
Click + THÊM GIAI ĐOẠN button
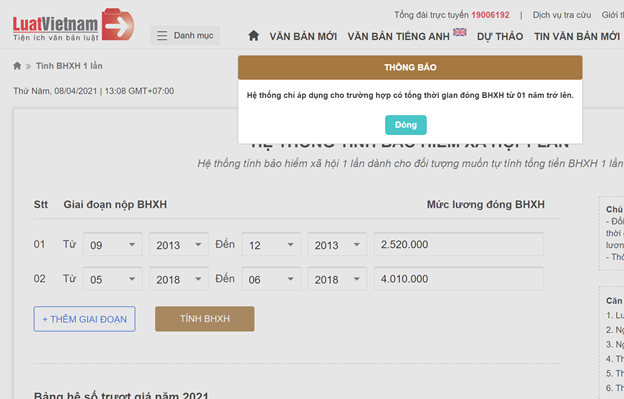[84, 319]
